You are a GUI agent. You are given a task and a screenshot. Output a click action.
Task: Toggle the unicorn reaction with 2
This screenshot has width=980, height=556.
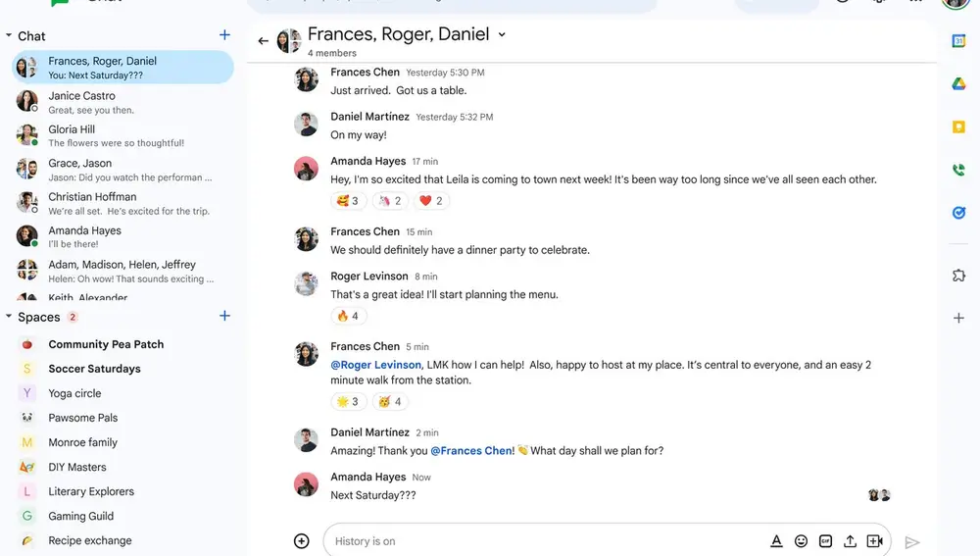pos(390,201)
